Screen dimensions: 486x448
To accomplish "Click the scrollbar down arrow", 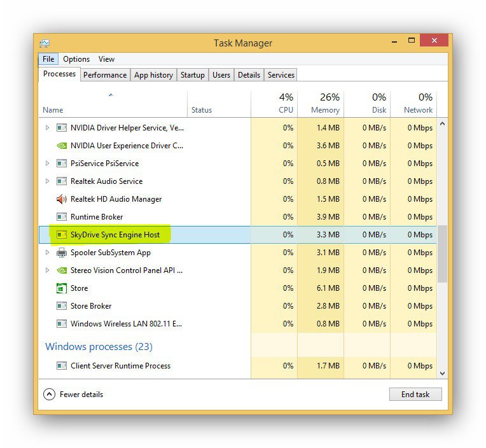I will (442, 374).
